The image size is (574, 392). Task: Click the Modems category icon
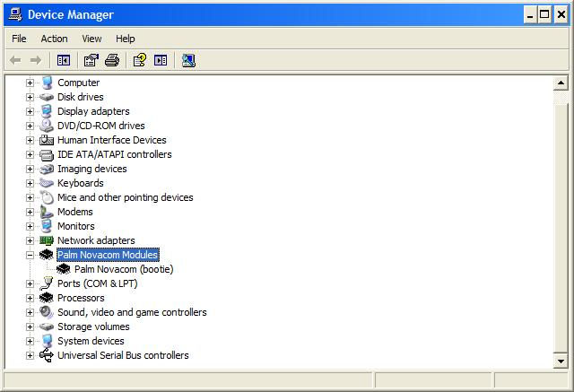(x=47, y=212)
